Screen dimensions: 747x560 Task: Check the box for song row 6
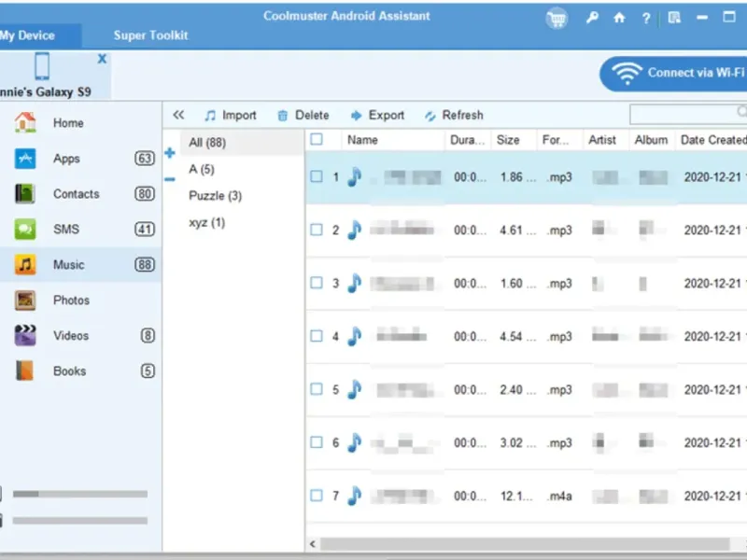(317, 441)
